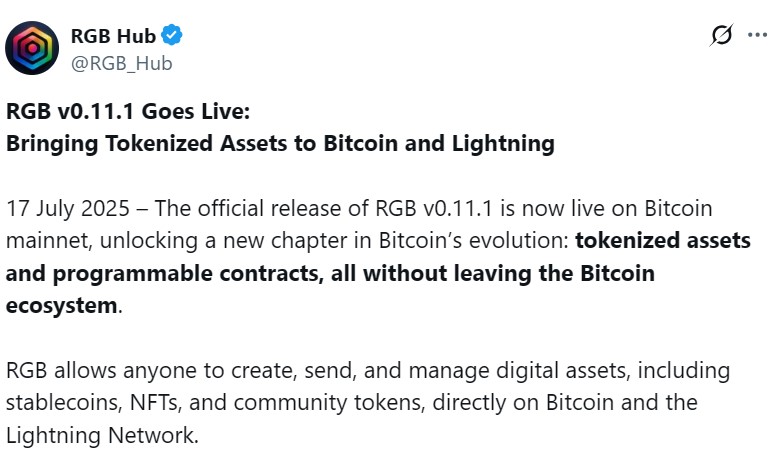Click the bold word "ecosystem"
This screenshot has height=462, width=778.
61,305
